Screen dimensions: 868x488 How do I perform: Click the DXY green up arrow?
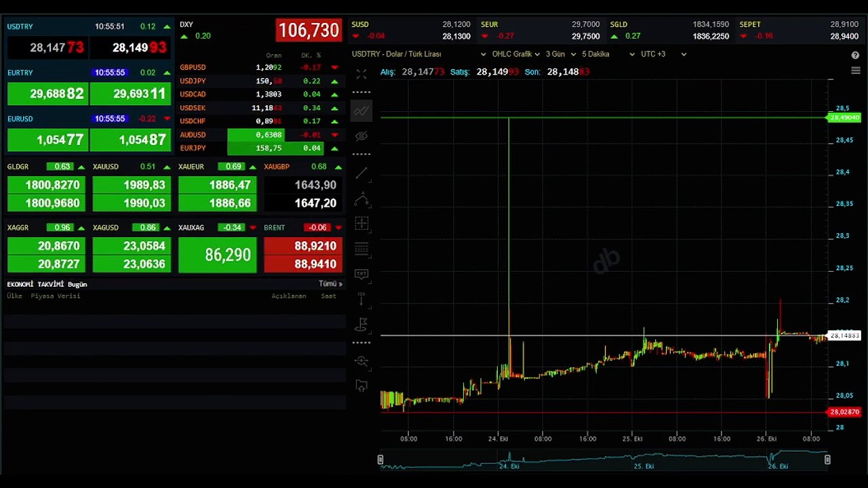185,36
